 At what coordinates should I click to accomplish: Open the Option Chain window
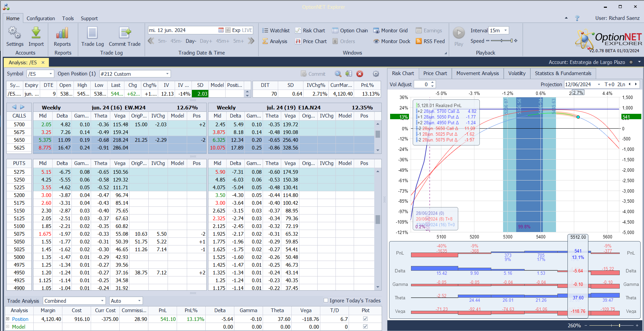pos(350,30)
